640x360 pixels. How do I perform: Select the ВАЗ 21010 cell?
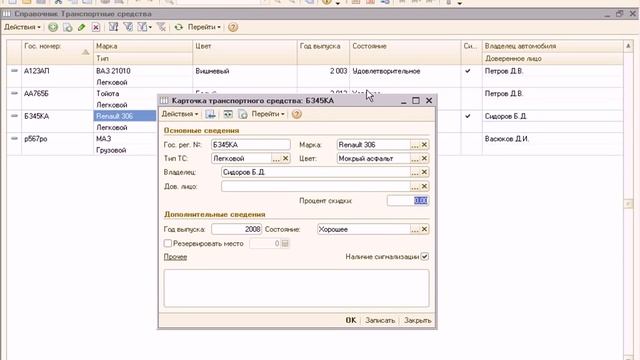click(x=143, y=71)
